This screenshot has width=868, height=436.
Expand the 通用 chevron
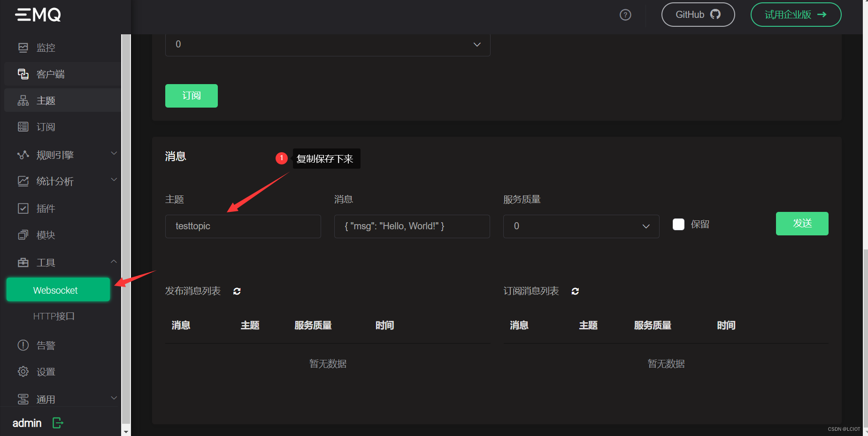coord(114,398)
